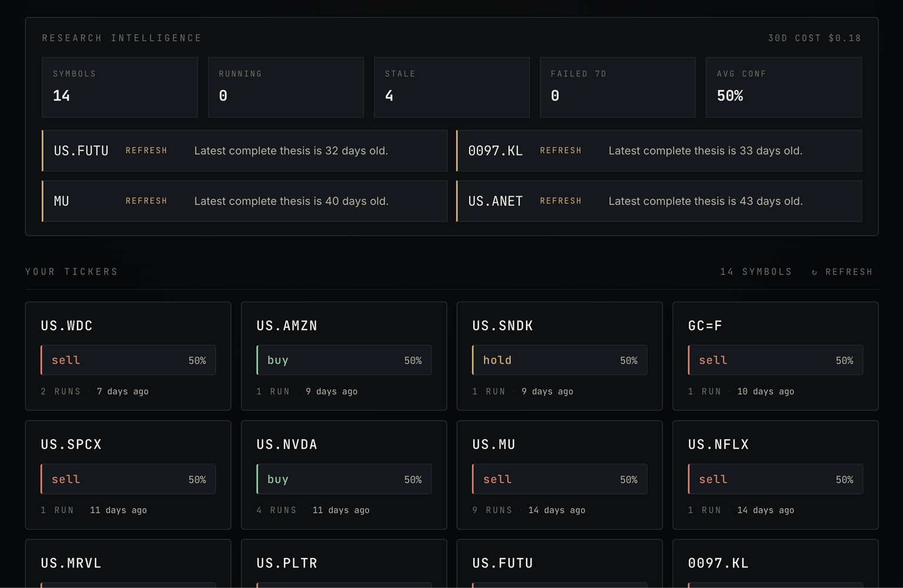Image resolution: width=903 pixels, height=588 pixels.
Task: Refresh the 0097.KL stale thesis
Action: pos(561,150)
